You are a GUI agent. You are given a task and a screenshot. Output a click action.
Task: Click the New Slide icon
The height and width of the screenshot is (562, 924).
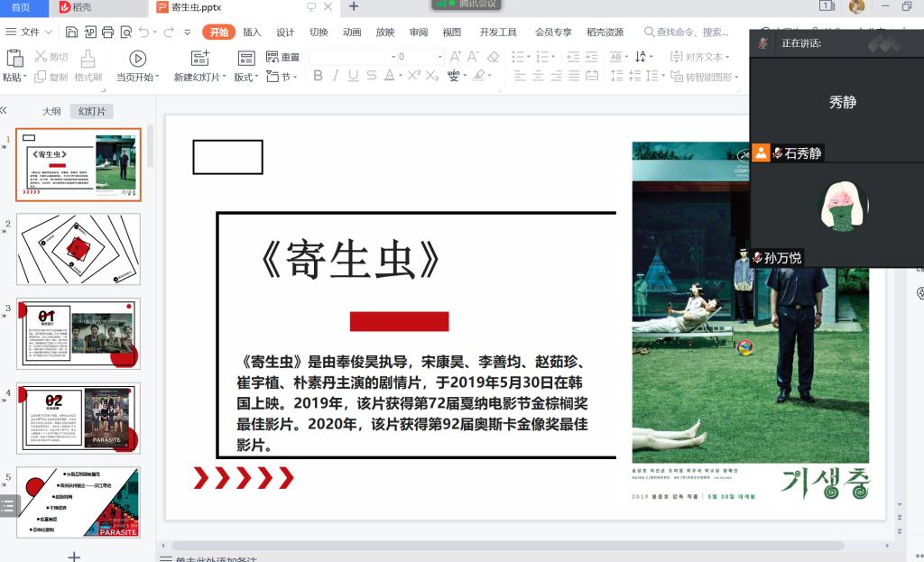[x=200, y=59]
